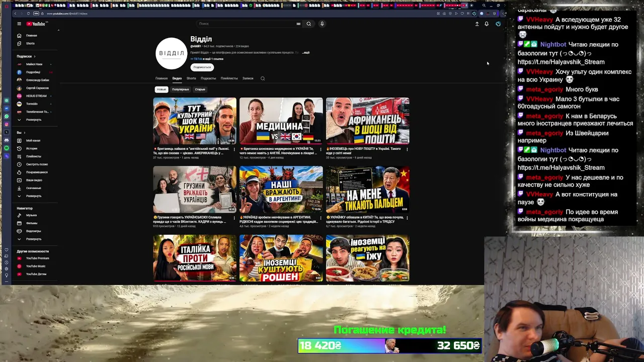Image resolution: width=644 pixels, height=362 pixels.
Task: Open Плейлисты in the left sidebar
Action: 34,156
